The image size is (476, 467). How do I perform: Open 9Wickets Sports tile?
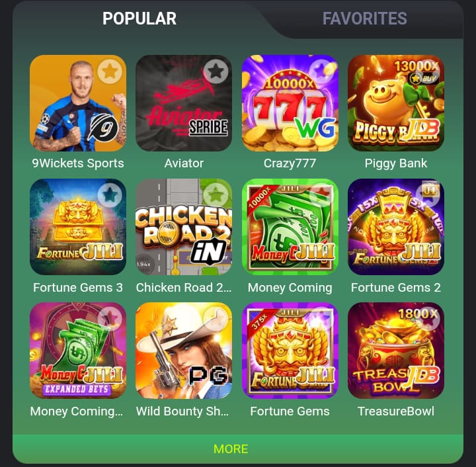(x=78, y=103)
